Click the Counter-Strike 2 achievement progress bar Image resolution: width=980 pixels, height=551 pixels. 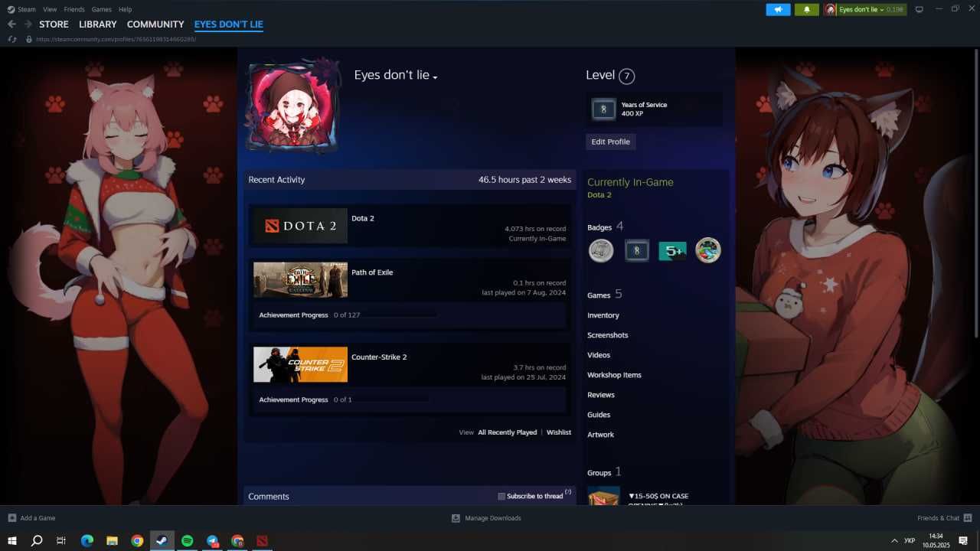390,400
